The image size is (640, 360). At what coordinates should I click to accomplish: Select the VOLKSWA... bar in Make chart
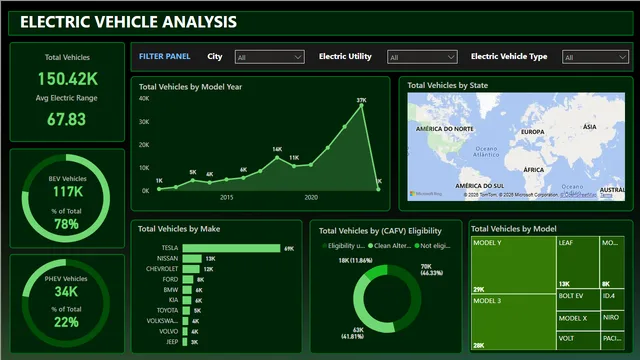click(185, 321)
